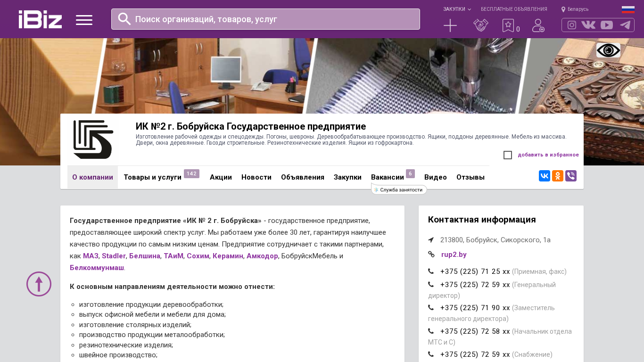Open the Новости tab
The height and width of the screenshot is (362, 644).
[256, 177]
